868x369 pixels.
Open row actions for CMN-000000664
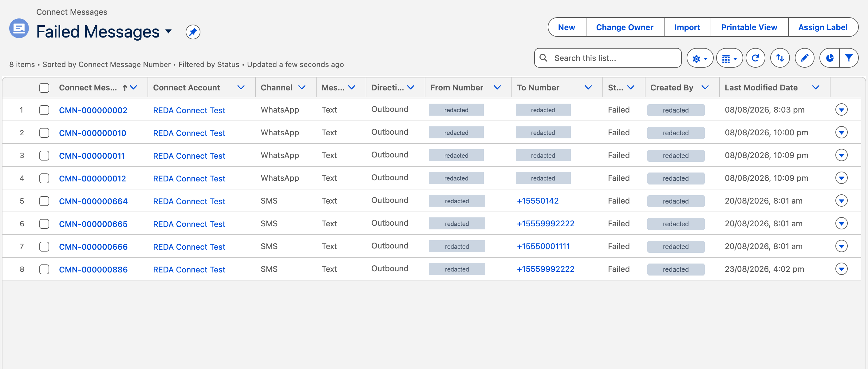pos(841,201)
